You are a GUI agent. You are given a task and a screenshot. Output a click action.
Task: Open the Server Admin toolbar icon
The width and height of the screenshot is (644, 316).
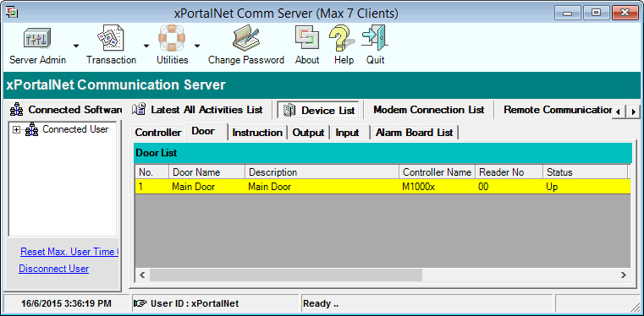(37, 39)
